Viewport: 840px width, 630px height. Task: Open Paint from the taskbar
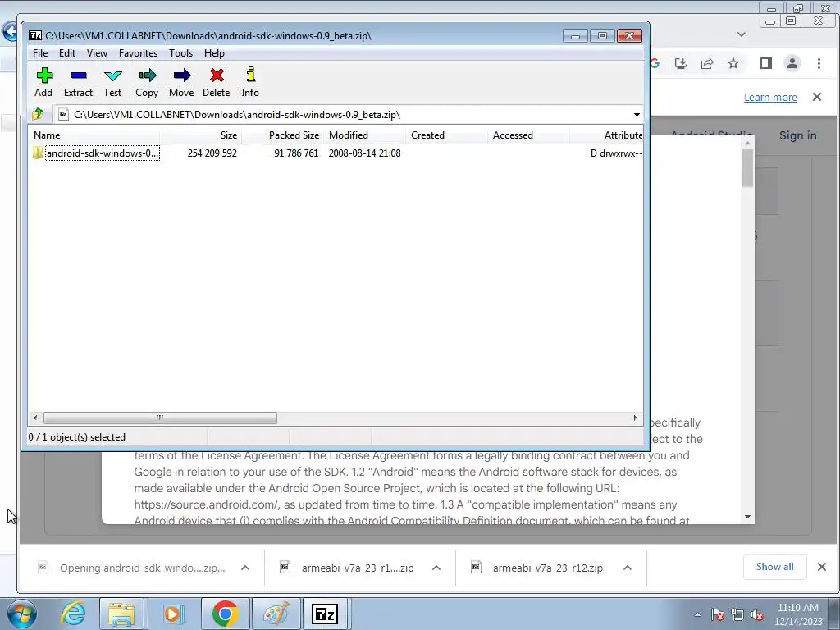[276, 614]
